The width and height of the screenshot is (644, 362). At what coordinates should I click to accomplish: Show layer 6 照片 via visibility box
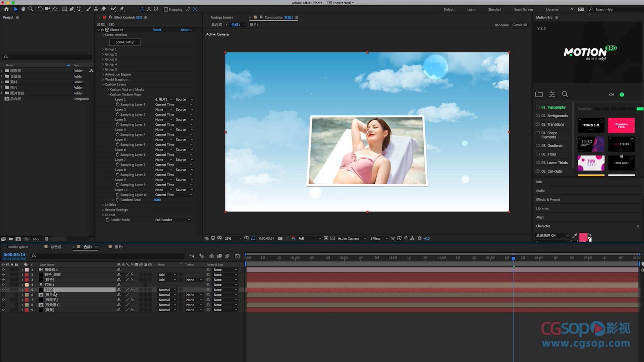[x=3, y=295]
